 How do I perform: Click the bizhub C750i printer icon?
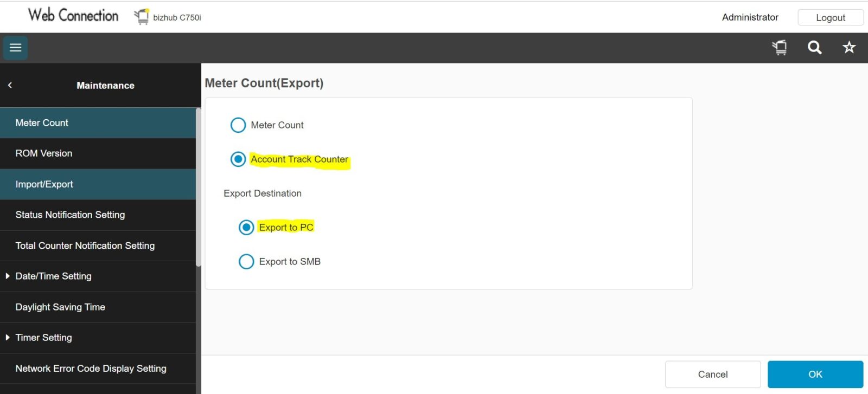(x=142, y=17)
